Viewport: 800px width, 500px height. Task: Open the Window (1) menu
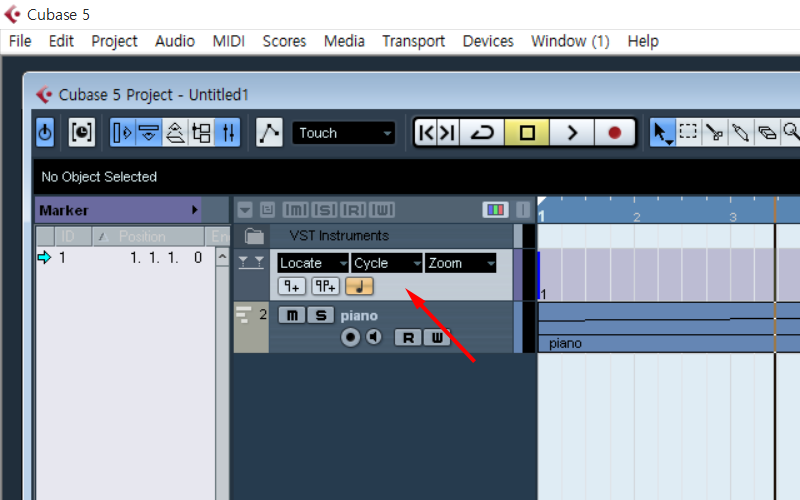[570, 41]
